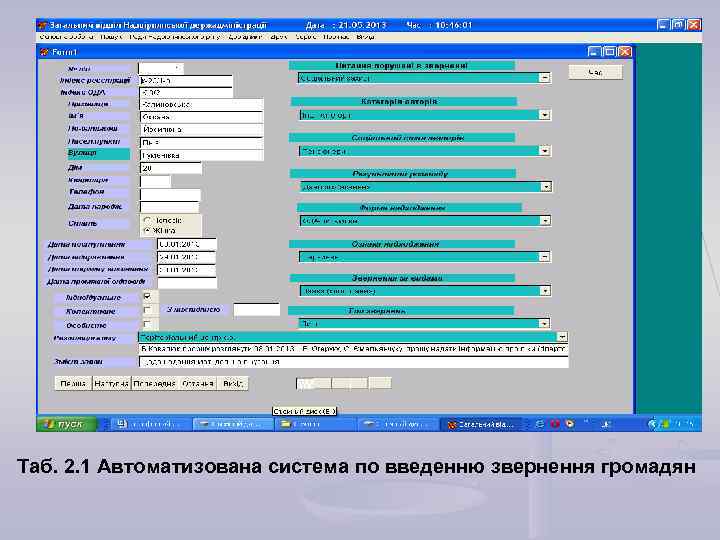720x540 pixels.
Task: Click the empty 'Телефон' field
Action: 170,194
